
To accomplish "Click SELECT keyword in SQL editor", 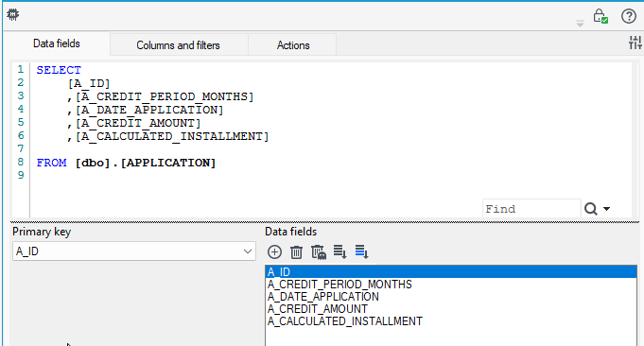I will (59, 70).
